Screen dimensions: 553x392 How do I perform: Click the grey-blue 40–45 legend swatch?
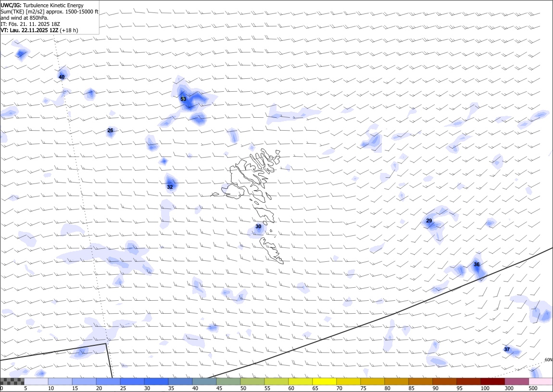[204, 381]
